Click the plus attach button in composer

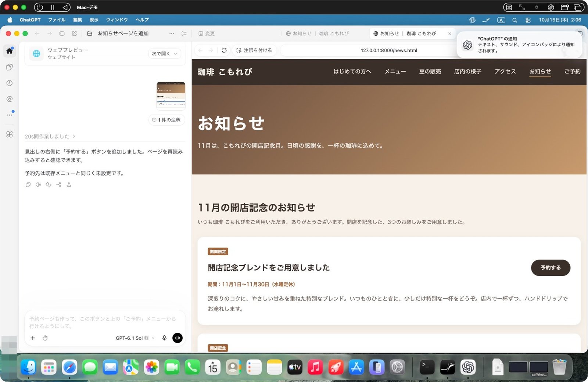coord(33,338)
